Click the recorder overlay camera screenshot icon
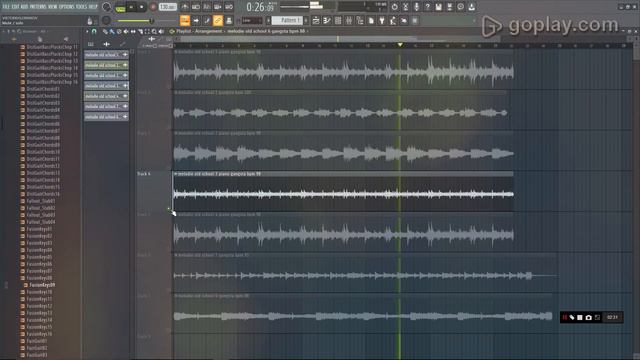This screenshot has height=360, width=640. point(589,317)
